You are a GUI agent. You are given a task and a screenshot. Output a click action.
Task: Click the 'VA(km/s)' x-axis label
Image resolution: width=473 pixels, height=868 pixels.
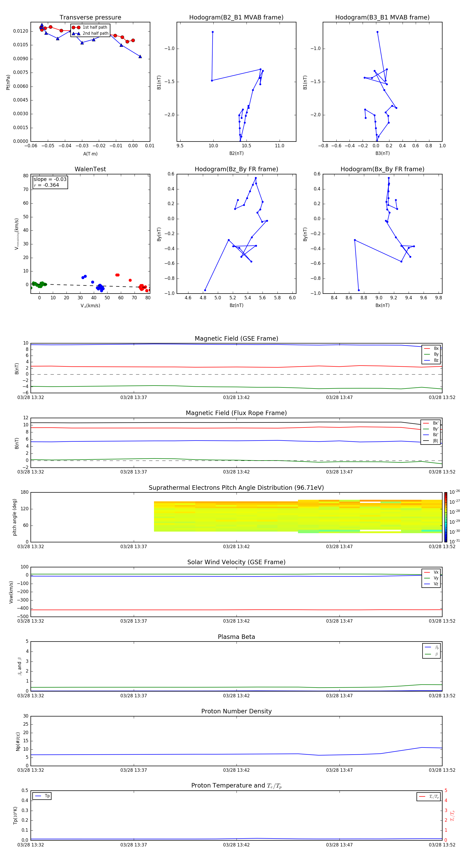point(90,306)
